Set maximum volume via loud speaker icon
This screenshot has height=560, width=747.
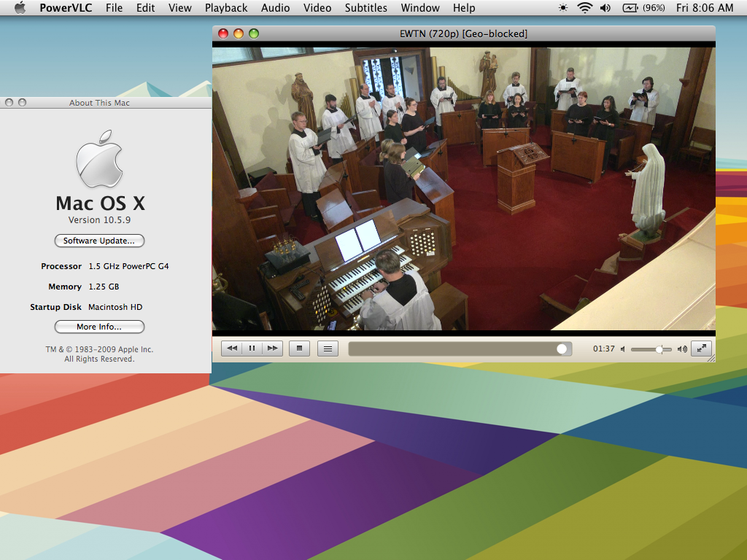click(682, 349)
